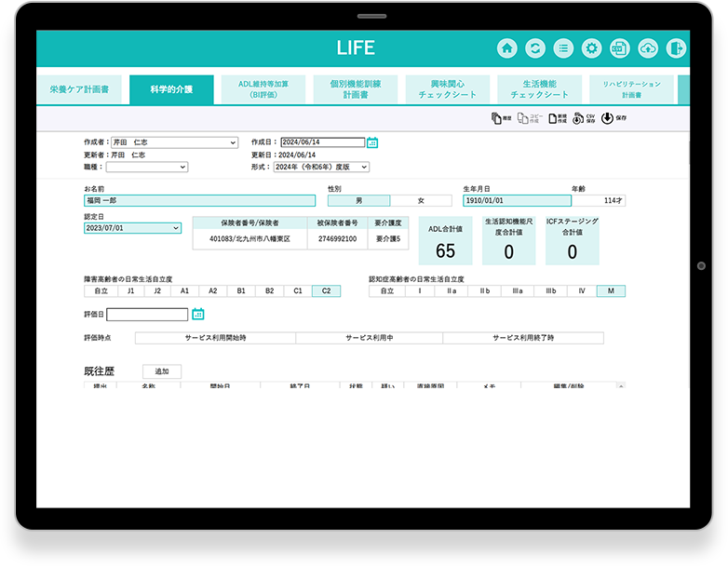Click the cloud upload icon
Screen dimensions: 728x566
(648, 48)
